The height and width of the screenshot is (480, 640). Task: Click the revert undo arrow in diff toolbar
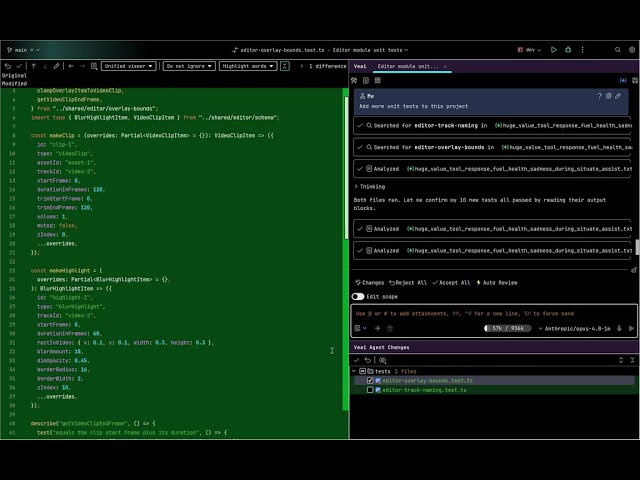(8, 66)
